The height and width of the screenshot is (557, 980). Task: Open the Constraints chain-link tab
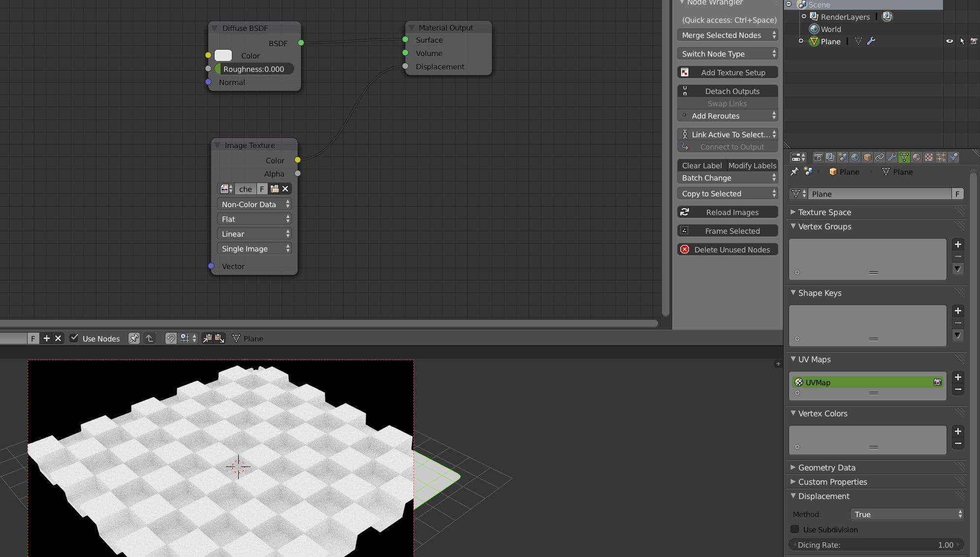coord(880,157)
